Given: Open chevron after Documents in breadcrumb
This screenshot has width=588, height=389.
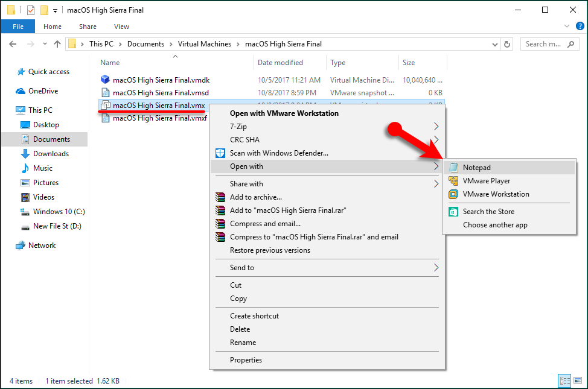Looking at the screenshot, I should point(171,44).
